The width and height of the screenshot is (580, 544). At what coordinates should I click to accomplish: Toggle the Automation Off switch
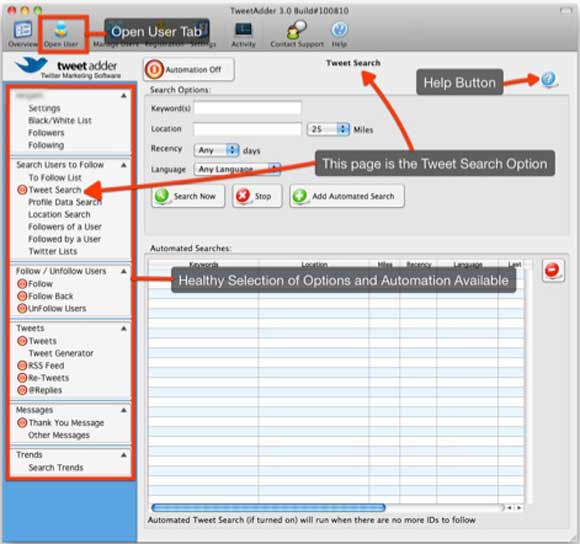pyautogui.click(x=189, y=70)
